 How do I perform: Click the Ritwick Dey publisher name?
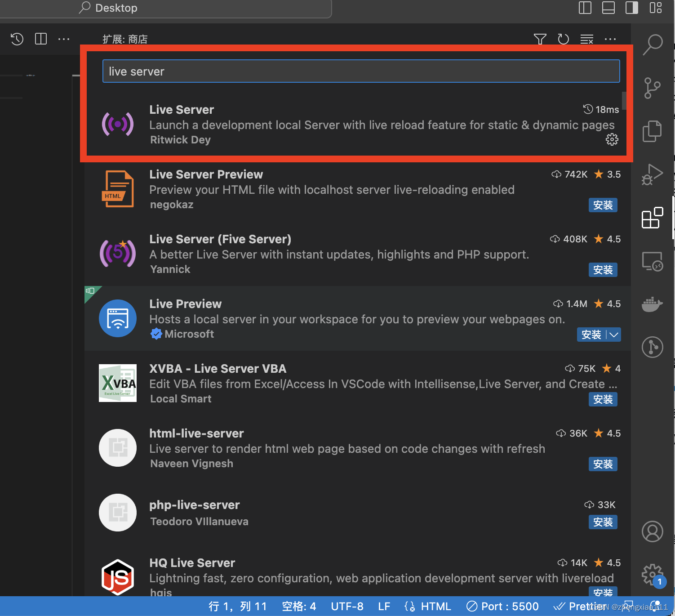(180, 140)
